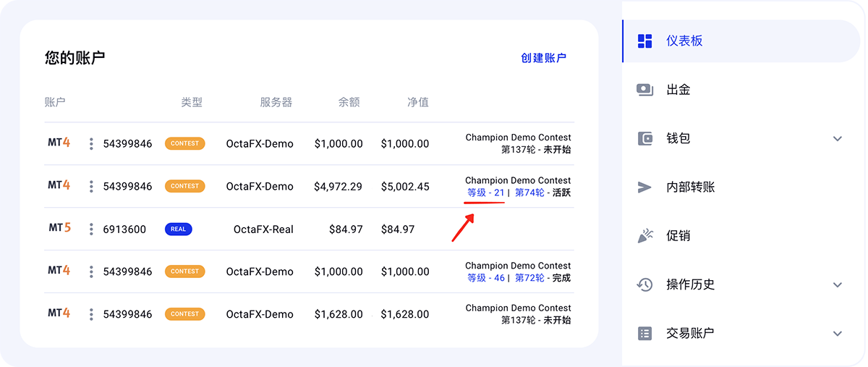The width and height of the screenshot is (868, 367).
Task: Open the 第72轮 round link
Action: (529, 278)
